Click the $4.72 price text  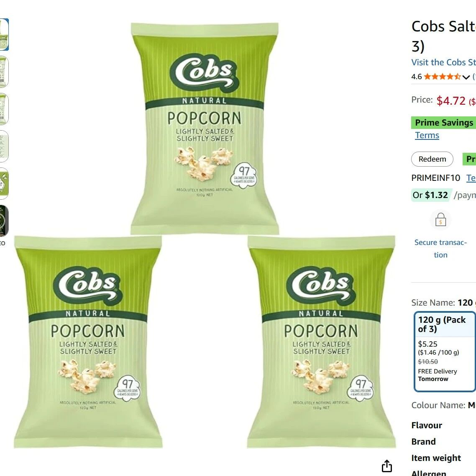(451, 100)
